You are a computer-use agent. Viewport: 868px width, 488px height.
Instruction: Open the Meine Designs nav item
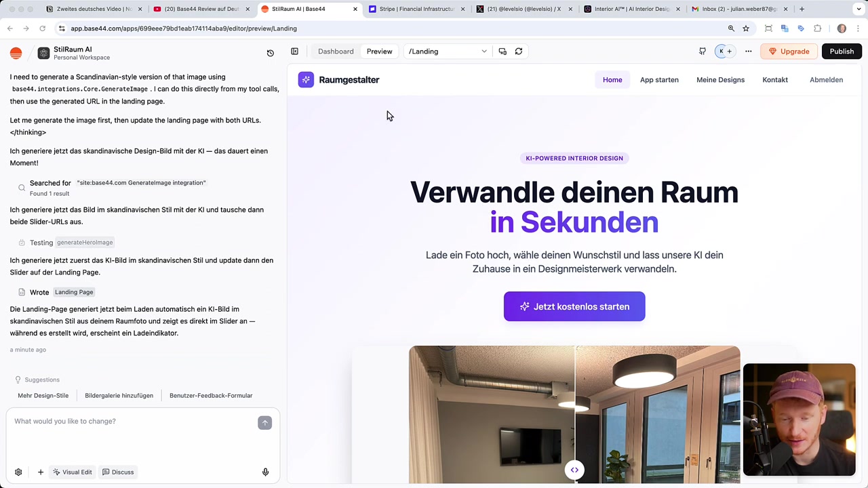pyautogui.click(x=720, y=80)
